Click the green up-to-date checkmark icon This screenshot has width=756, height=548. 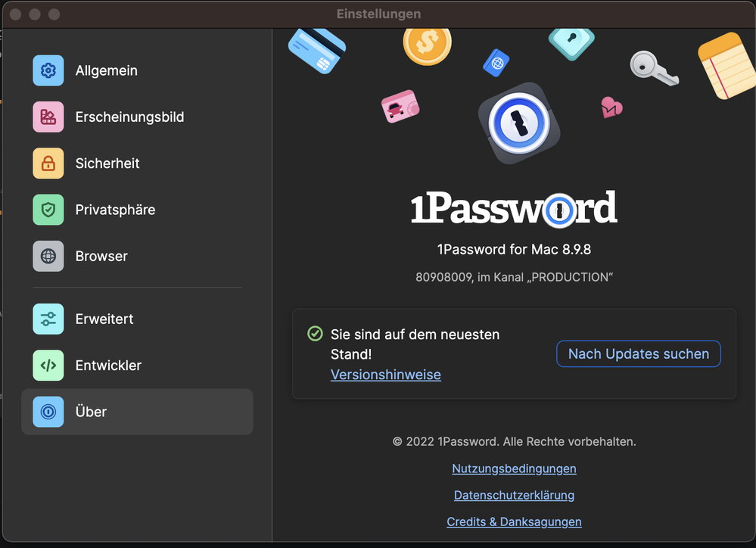point(315,334)
